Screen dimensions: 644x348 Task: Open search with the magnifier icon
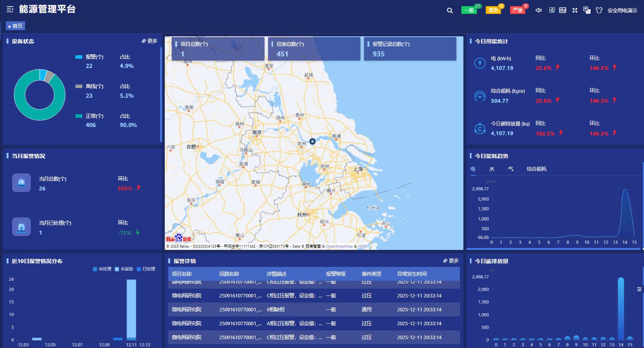[449, 10]
